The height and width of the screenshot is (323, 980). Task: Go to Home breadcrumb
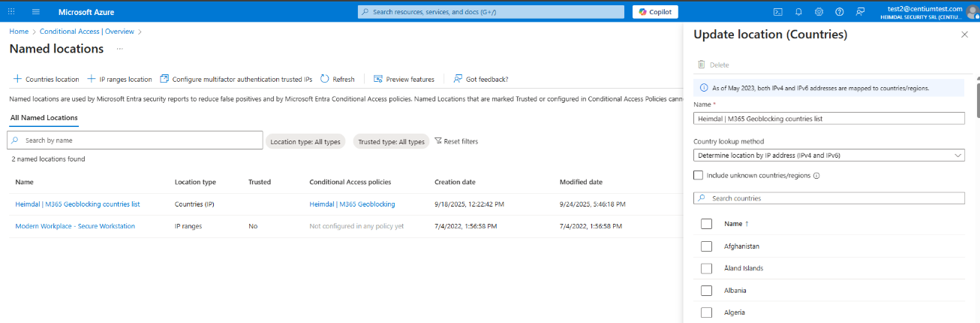(19, 32)
